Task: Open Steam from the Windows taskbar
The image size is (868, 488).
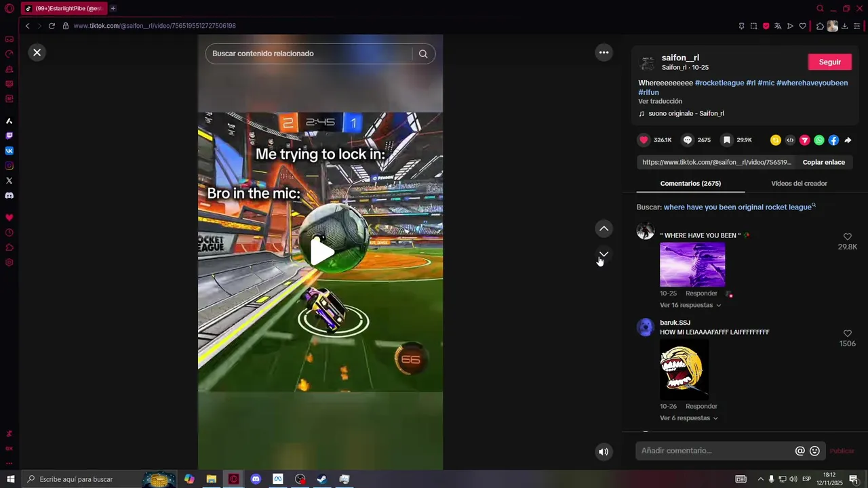Action: (322, 479)
